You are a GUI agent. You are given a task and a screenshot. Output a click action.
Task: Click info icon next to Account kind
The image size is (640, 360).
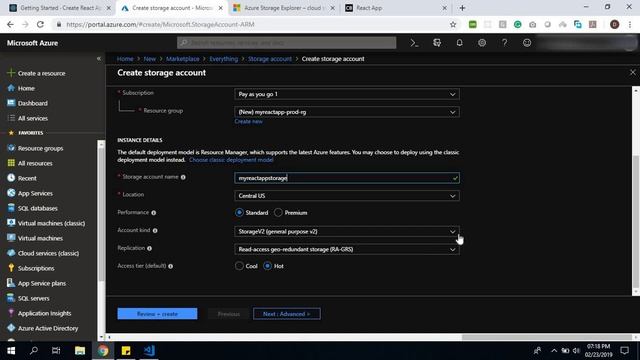(x=155, y=231)
